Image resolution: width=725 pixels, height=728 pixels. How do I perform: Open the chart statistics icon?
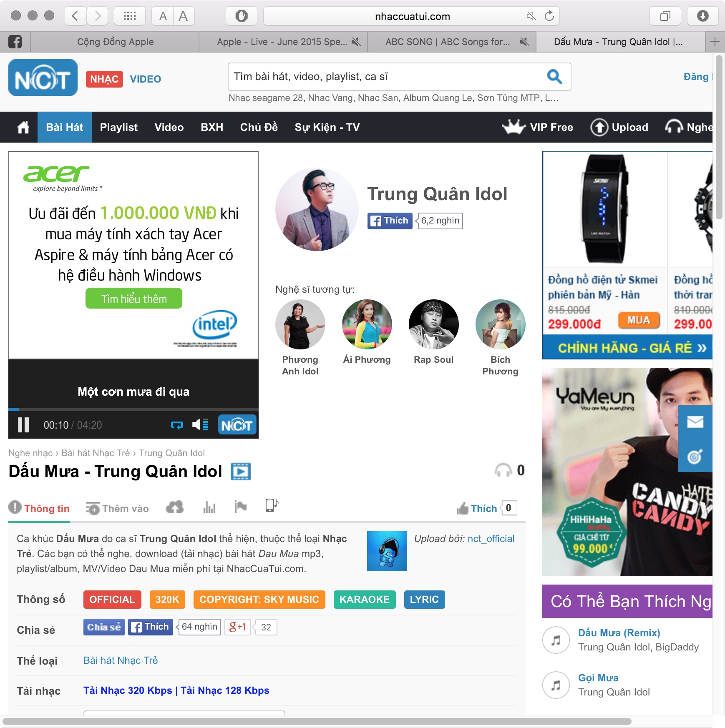pyautogui.click(x=209, y=507)
